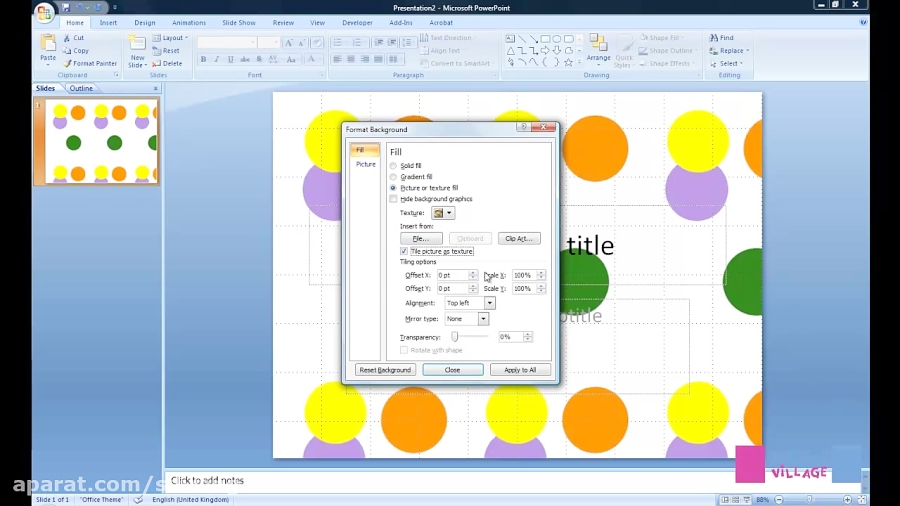
Task: Click the Find binoculars icon
Action: pos(714,38)
